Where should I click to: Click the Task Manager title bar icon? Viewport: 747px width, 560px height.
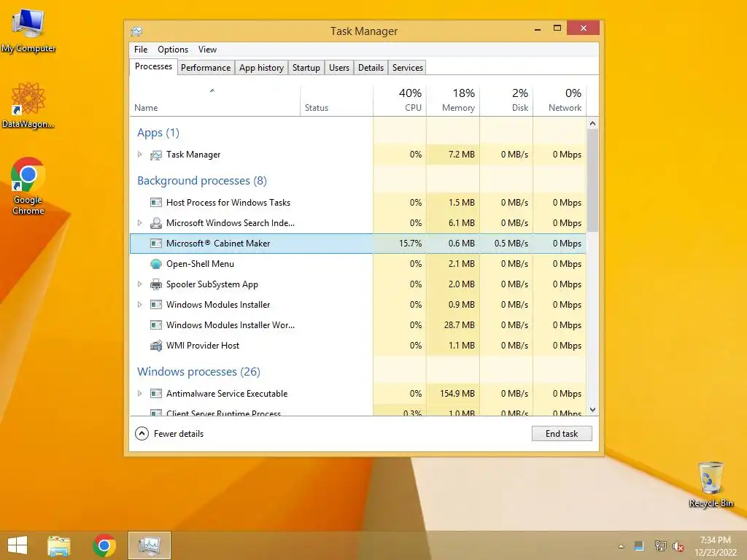tap(136, 31)
